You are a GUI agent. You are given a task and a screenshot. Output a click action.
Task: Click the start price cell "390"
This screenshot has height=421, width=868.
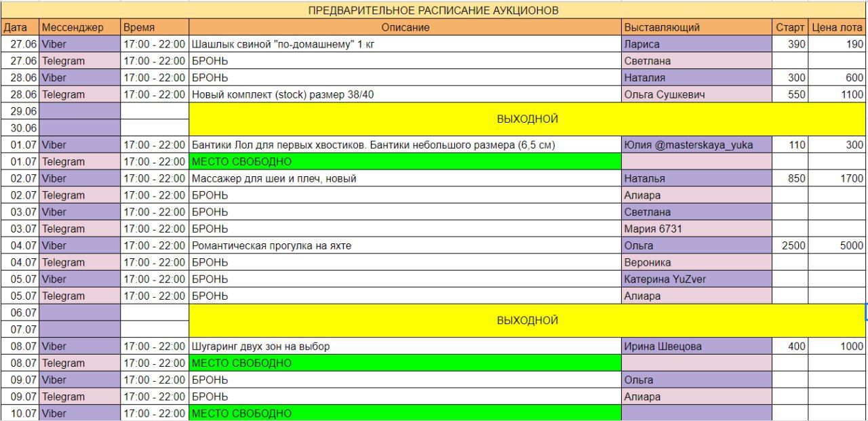(791, 44)
